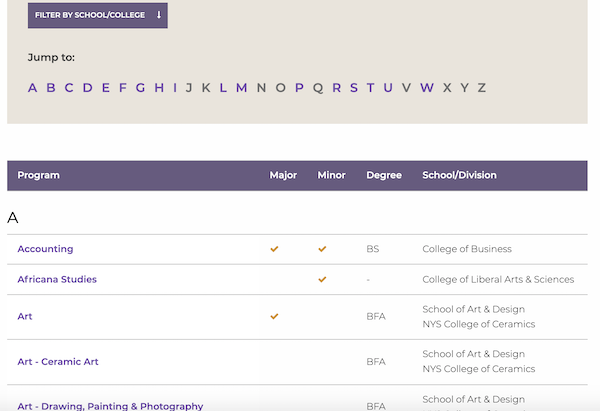
Task: Jump to letter F
Action: click(122, 88)
